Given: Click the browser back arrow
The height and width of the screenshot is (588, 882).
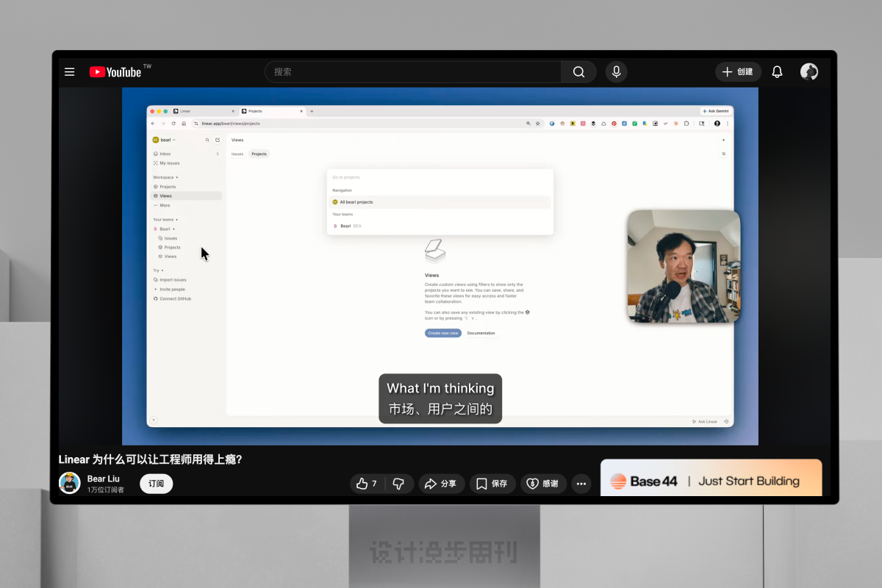Looking at the screenshot, I should click(153, 123).
